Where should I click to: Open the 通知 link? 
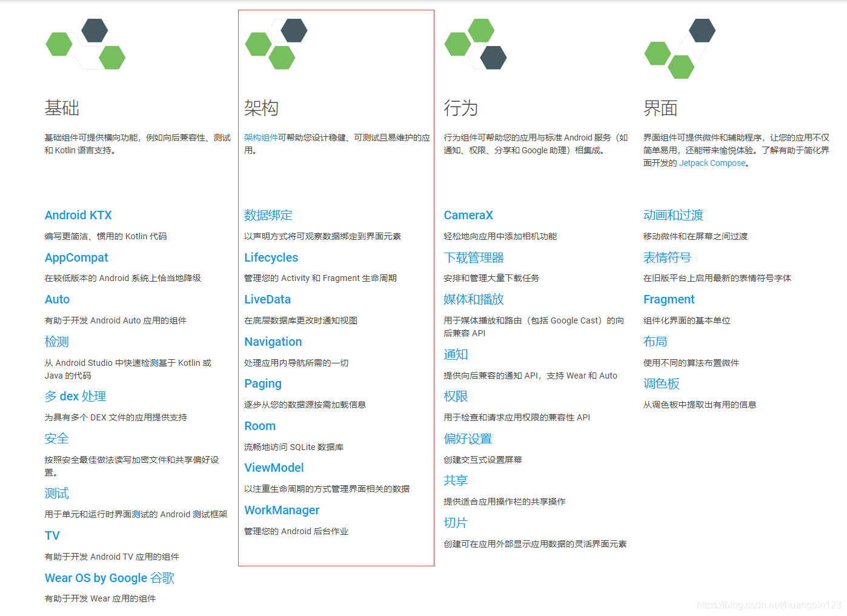click(x=456, y=354)
